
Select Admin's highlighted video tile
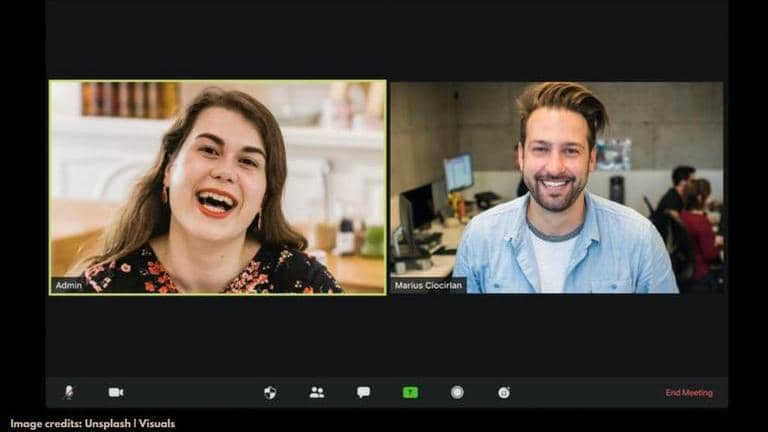[217, 187]
